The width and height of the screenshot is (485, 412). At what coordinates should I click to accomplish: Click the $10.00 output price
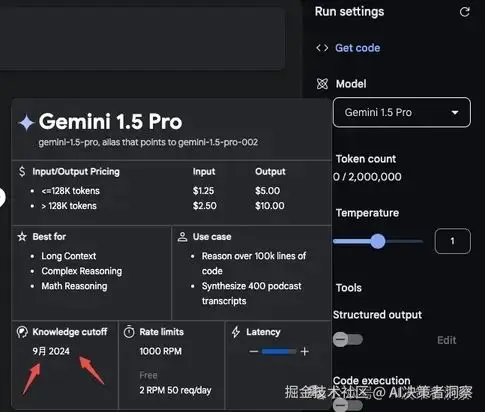[x=270, y=206]
